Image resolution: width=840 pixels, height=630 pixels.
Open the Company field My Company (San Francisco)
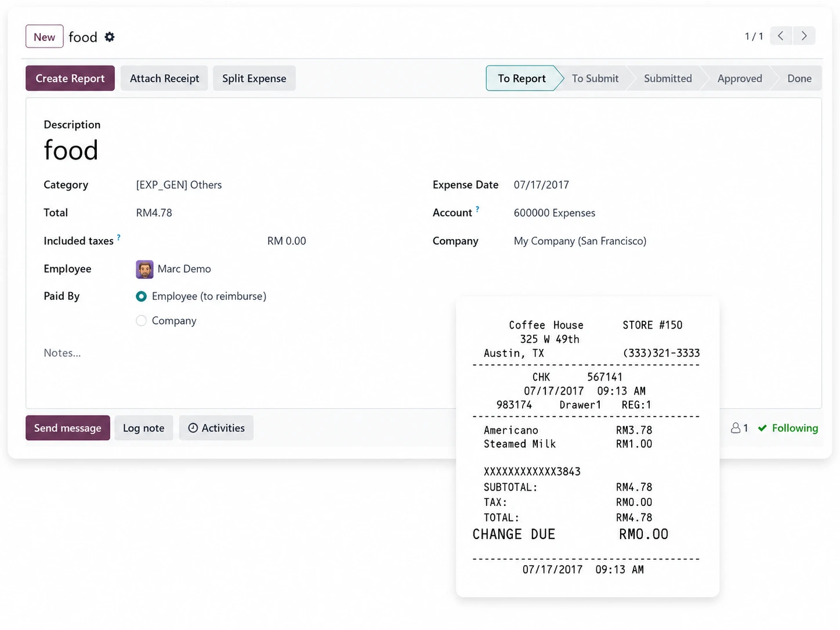click(x=580, y=241)
